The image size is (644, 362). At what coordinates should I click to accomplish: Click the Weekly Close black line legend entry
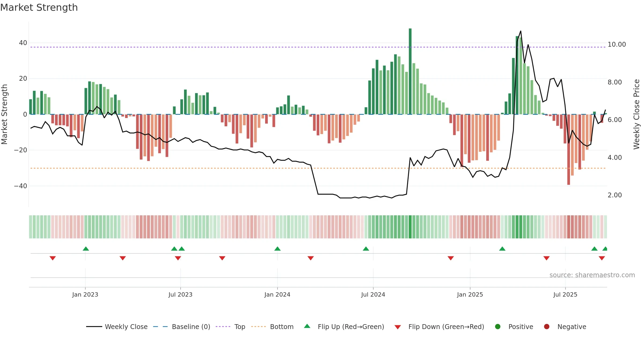point(117,327)
